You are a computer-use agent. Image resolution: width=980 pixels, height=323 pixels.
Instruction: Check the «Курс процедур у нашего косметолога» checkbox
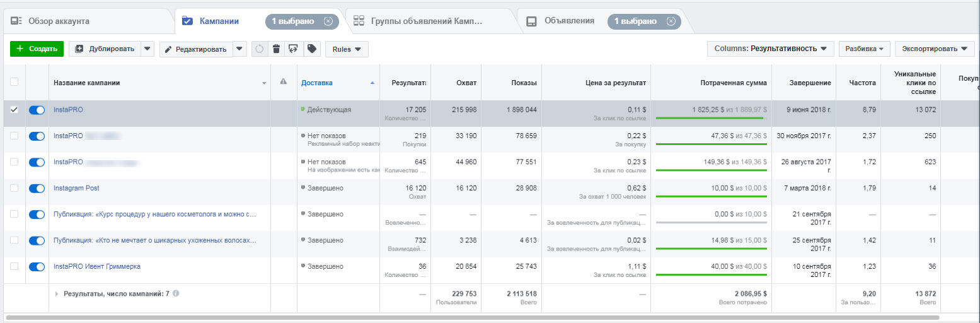pyautogui.click(x=14, y=214)
